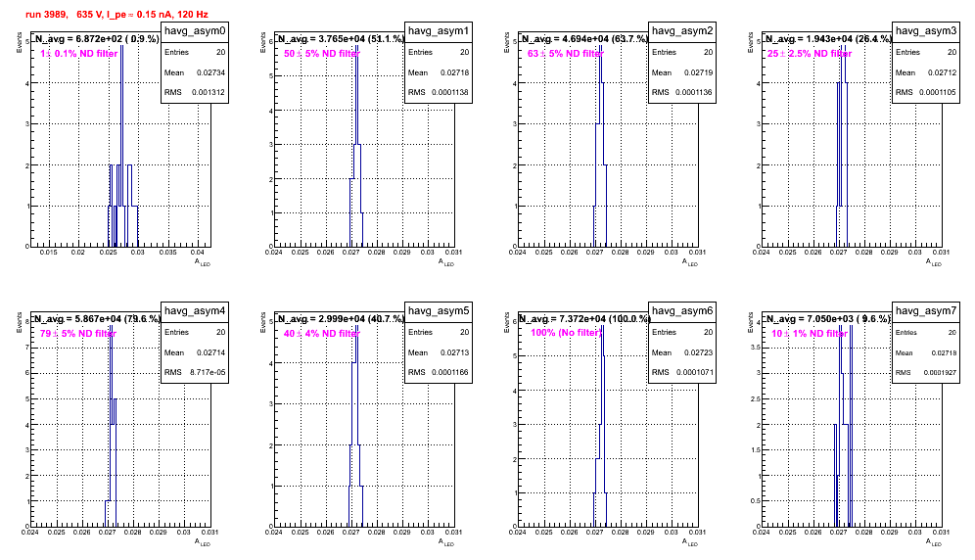Click RMS 0.0001927 in havg_asym7 stats

pyautogui.click(x=926, y=372)
